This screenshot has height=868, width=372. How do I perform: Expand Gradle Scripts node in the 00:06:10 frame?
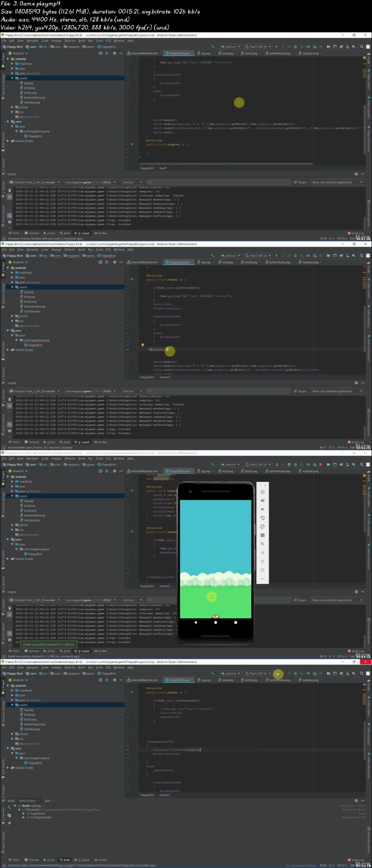(8, 350)
